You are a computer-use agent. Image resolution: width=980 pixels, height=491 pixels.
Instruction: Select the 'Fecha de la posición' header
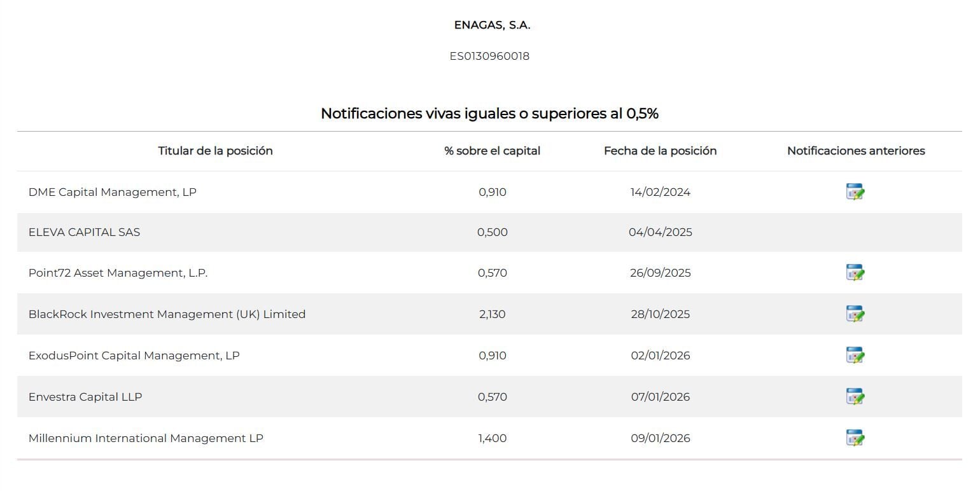[x=660, y=151]
